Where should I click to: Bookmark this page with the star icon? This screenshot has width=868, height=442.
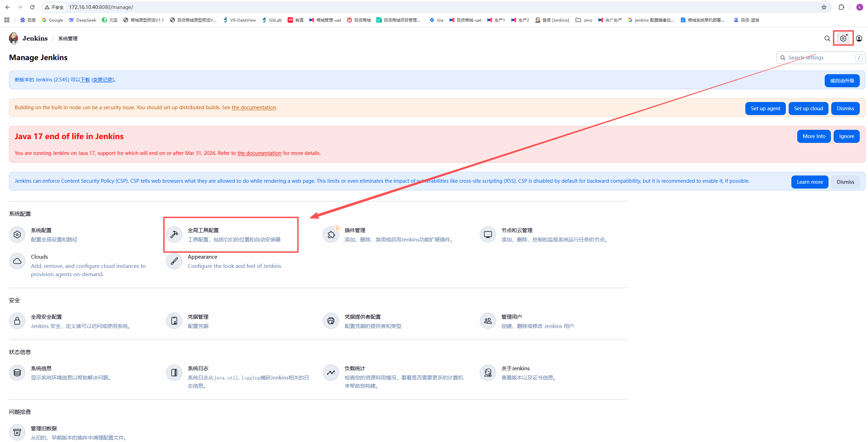point(824,7)
